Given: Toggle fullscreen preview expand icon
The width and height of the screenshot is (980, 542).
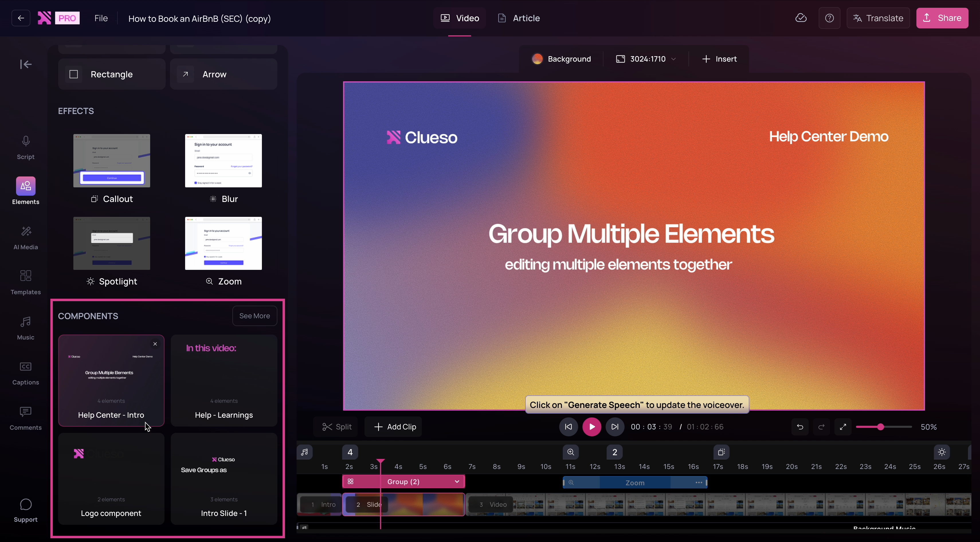Looking at the screenshot, I should 843,427.
